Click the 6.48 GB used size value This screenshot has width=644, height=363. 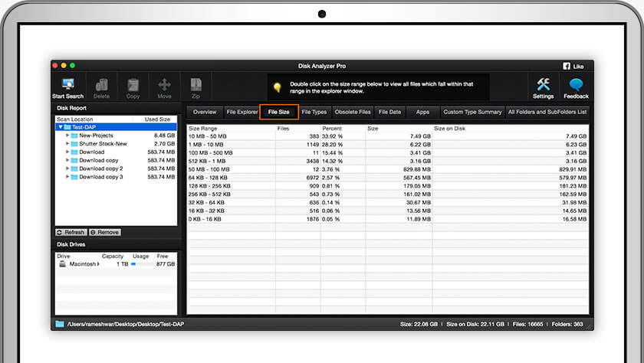click(x=164, y=136)
